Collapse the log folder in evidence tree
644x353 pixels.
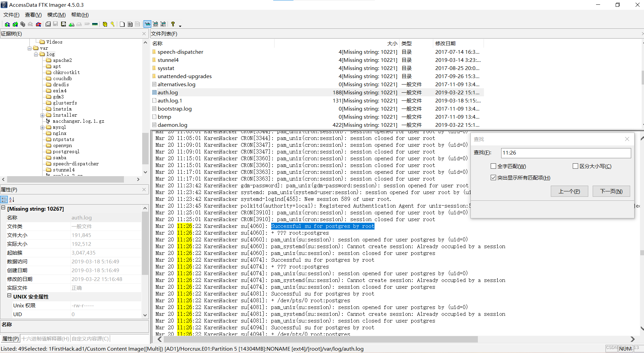(36, 54)
